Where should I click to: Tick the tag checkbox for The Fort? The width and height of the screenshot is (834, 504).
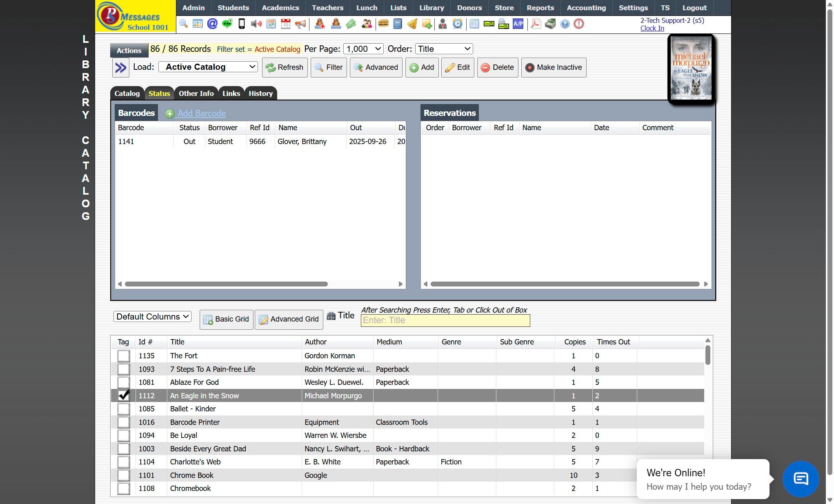123,356
